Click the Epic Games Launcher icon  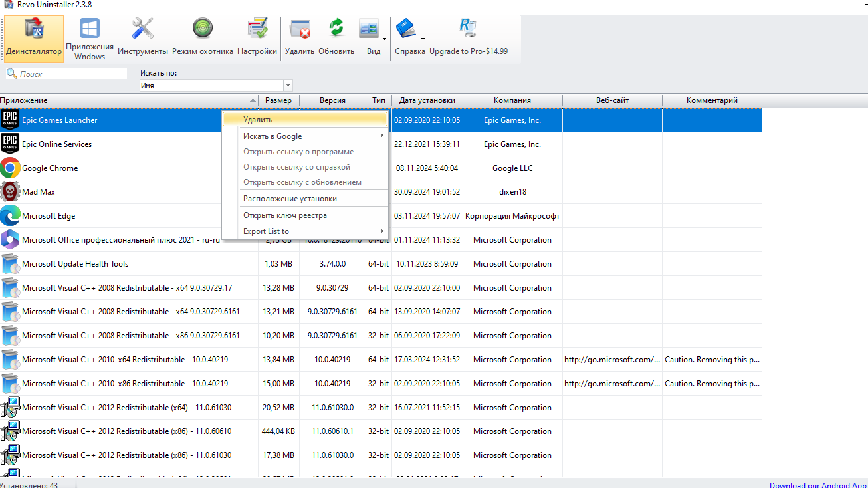click(x=10, y=120)
